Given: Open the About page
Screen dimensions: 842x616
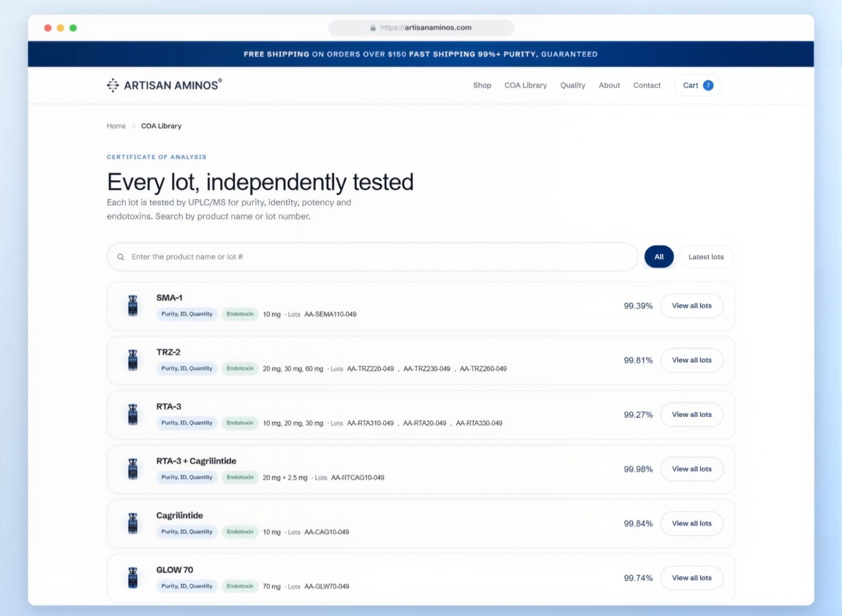Looking at the screenshot, I should (x=609, y=85).
